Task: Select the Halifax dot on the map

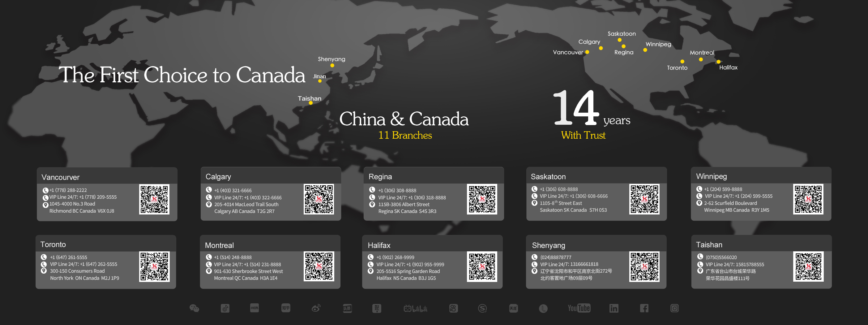Action: coord(718,62)
